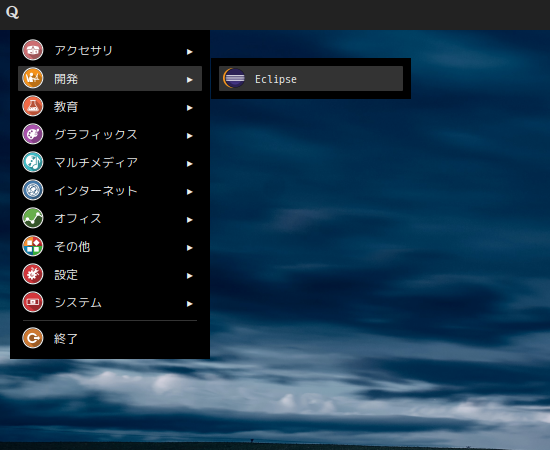Viewport: 550px width, 450px height.
Task: Open the Q application launcher button
Action: click(x=12, y=12)
